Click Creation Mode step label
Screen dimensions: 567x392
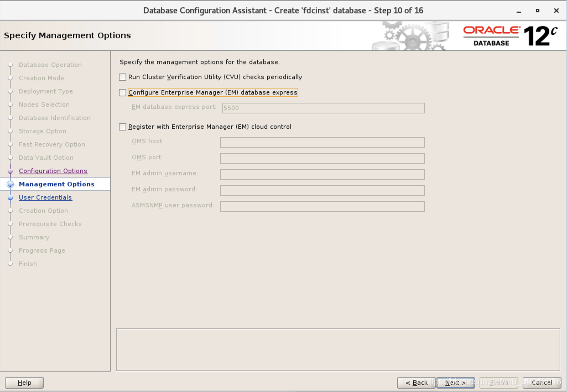(41, 78)
